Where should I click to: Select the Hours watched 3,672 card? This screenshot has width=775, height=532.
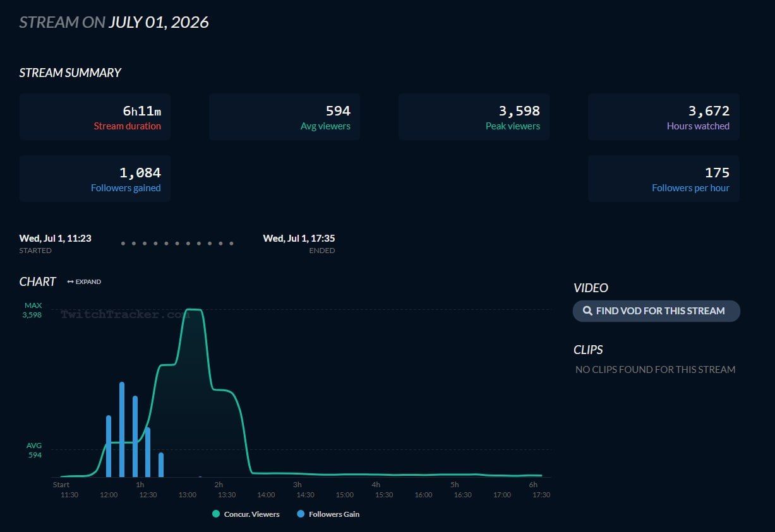(x=663, y=117)
